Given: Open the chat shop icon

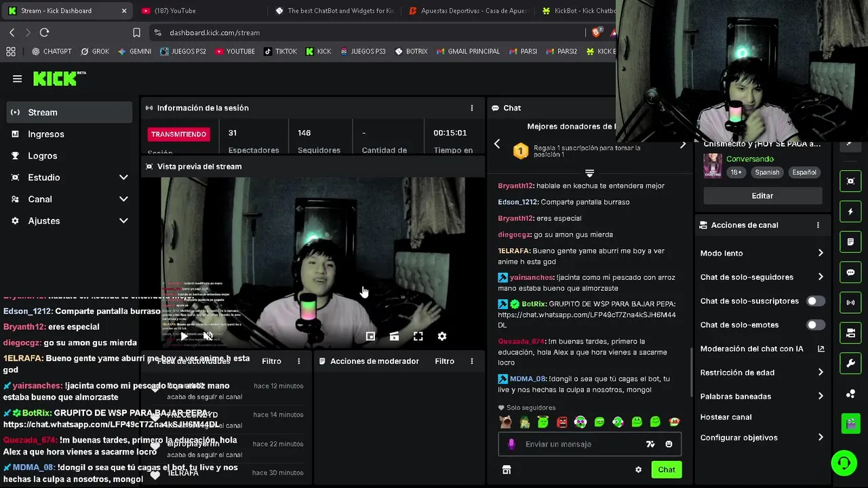Looking at the screenshot, I should pos(507,470).
